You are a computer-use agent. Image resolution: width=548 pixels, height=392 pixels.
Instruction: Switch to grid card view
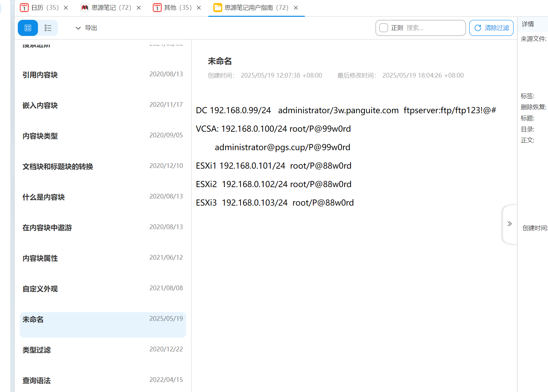click(x=28, y=28)
